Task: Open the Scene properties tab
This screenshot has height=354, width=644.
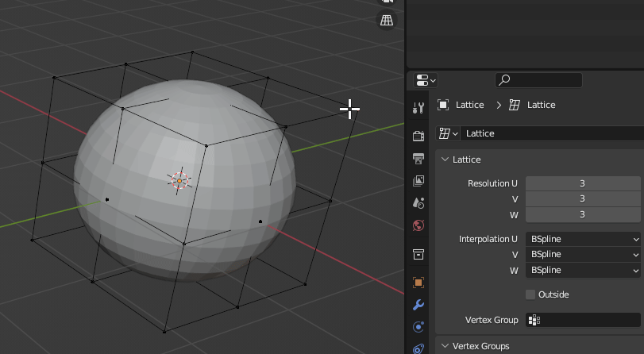Action: [x=418, y=203]
